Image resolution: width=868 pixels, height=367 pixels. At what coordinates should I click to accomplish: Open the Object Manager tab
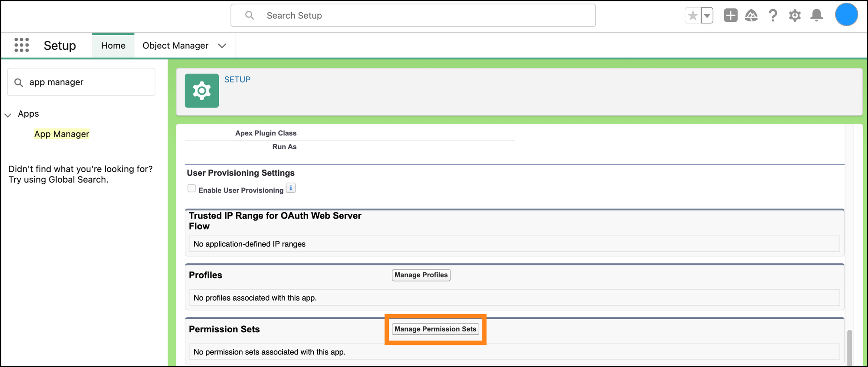[175, 46]
